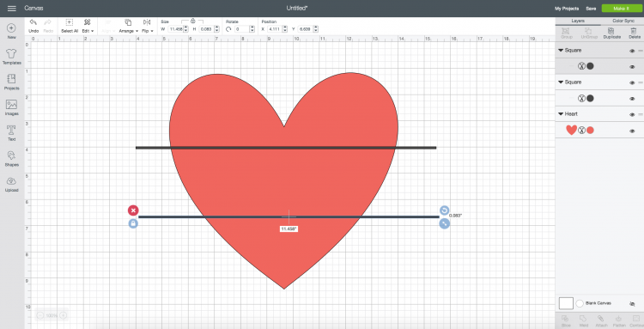This screenshot has width=644, height=329.
Task: Click the Undo arrow
Action: (33, 22)
